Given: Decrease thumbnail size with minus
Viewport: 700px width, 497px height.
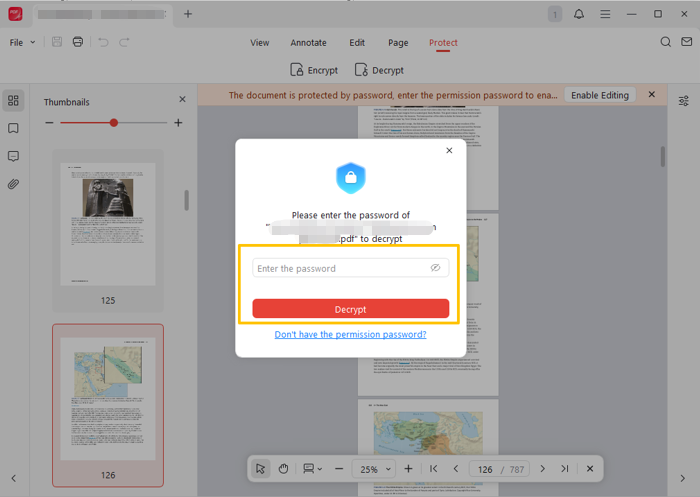Looking at the screenshot, I should (49, 122).
